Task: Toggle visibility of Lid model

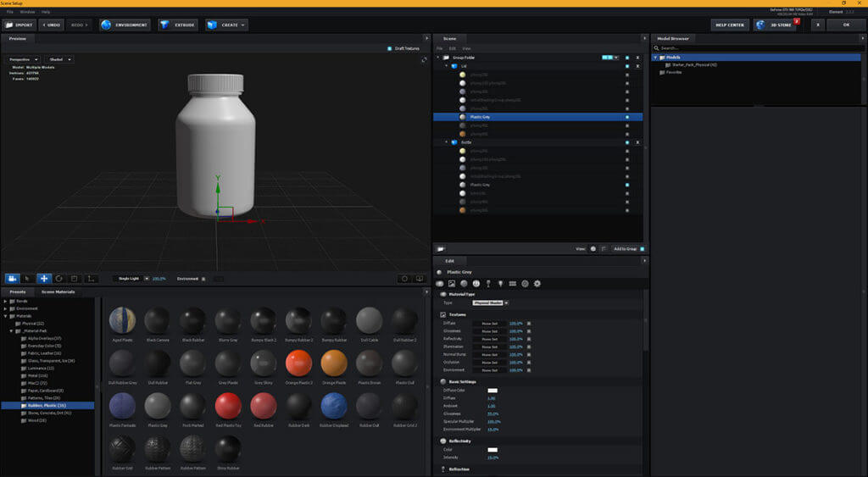Action: [627, 66]
